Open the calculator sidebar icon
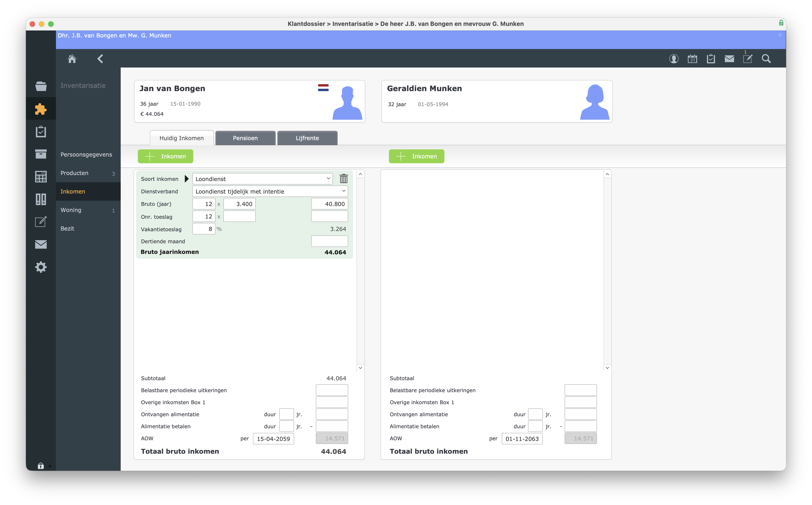812x505 pixels. [41, 177]
